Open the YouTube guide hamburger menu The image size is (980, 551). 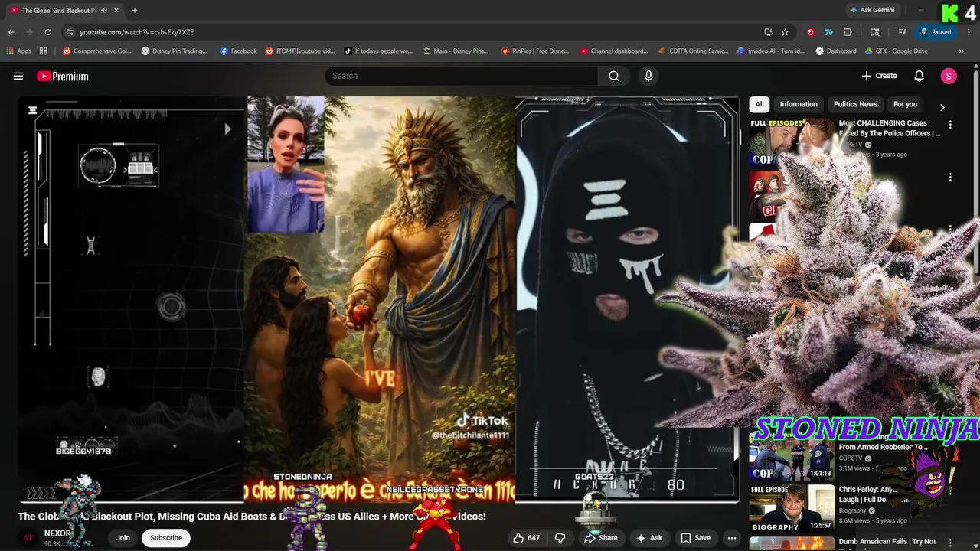click(x=18, y=76)
